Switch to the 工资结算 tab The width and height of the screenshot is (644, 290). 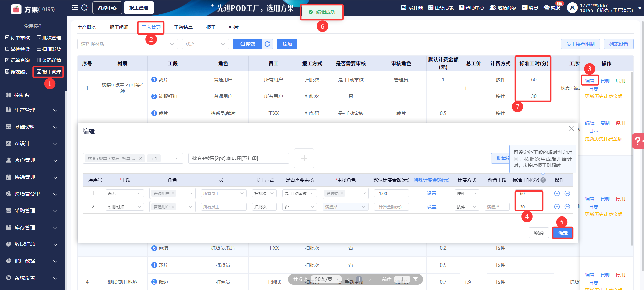point(183,27)
